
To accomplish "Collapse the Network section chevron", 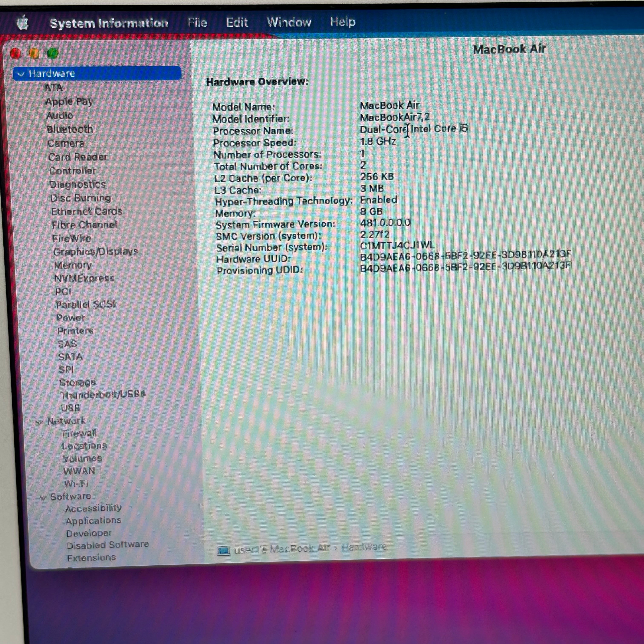I will 39,422.
